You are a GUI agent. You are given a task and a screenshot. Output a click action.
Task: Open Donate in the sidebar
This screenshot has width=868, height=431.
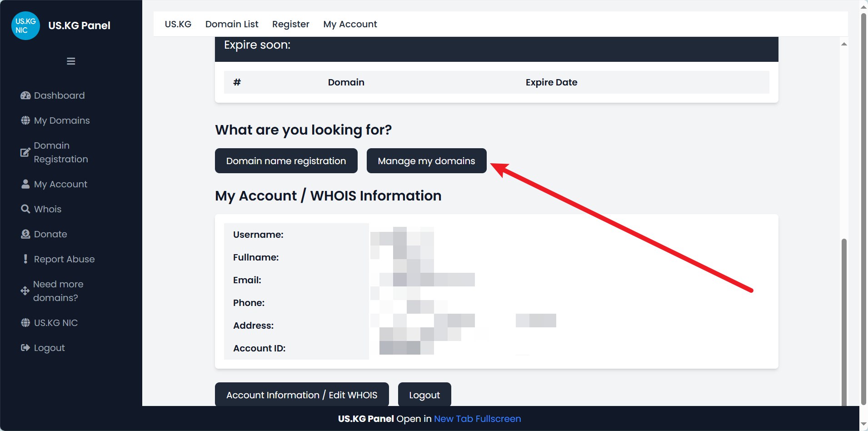(50, 234)
